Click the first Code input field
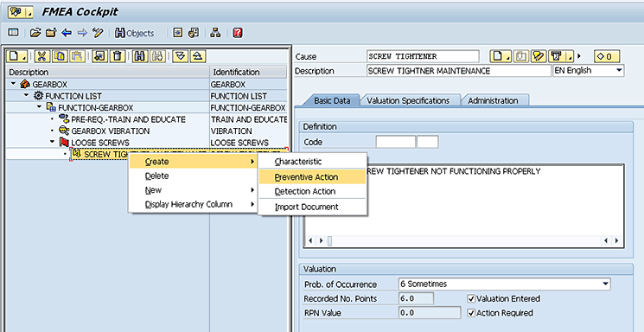This screenshot has height=332, width=644. [x=396, y=142]
